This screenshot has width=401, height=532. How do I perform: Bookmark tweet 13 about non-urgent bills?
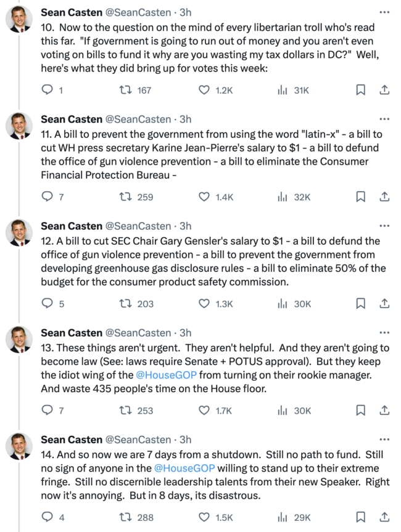361,410
